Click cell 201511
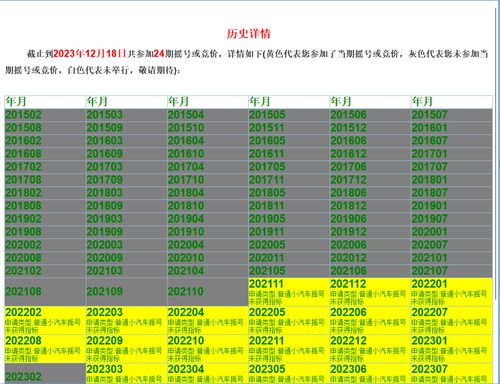 289,128
